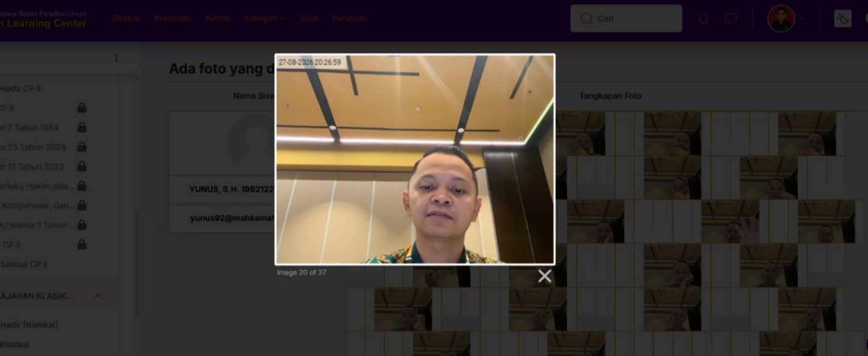Open the Kompensasi sidebar item
This screenshot has height=356, width=868.
38,206
